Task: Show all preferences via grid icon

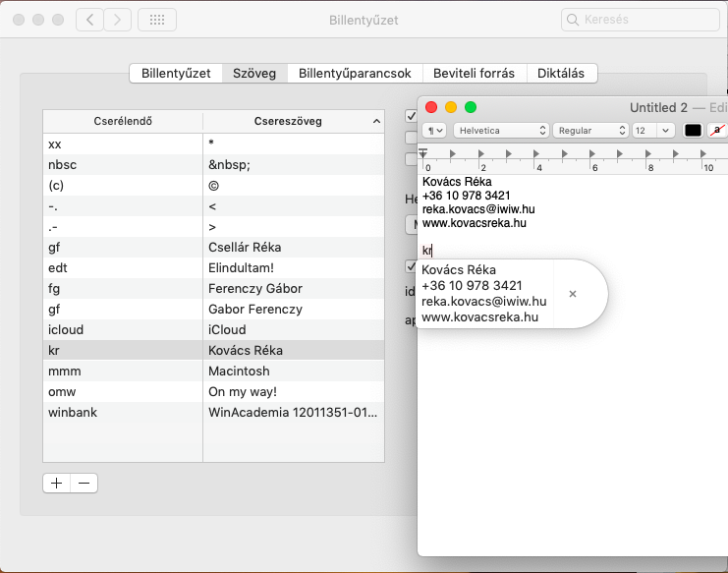Action: coord(157,20)
